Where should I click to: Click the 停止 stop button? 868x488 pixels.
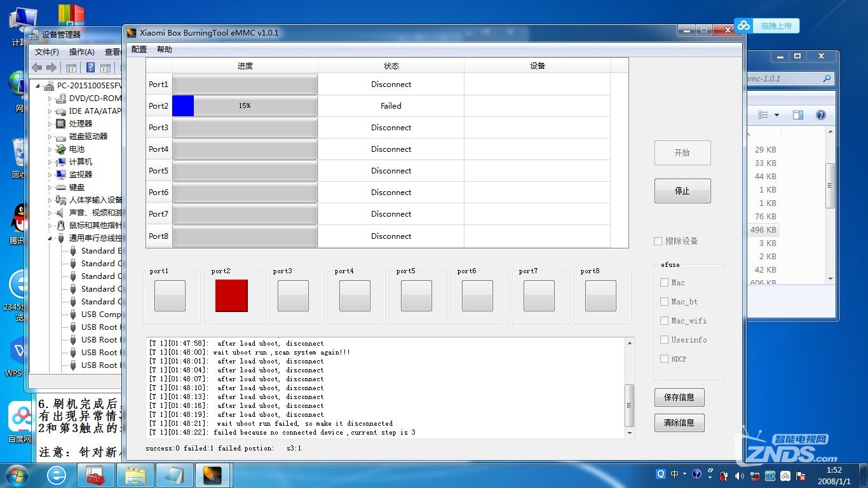[682, 191]
